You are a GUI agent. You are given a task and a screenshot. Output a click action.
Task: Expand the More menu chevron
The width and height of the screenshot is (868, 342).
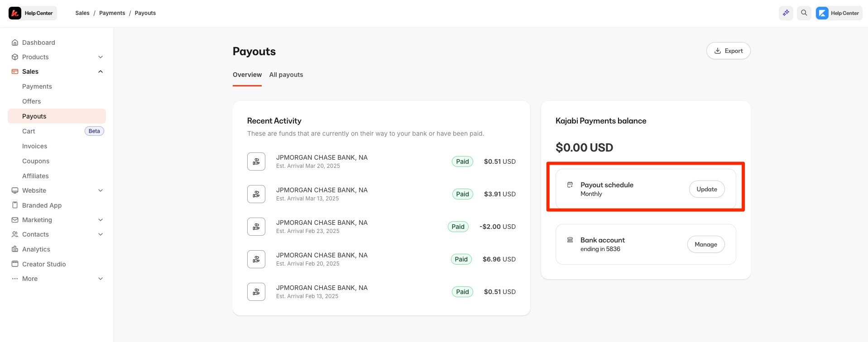point(101,279)
